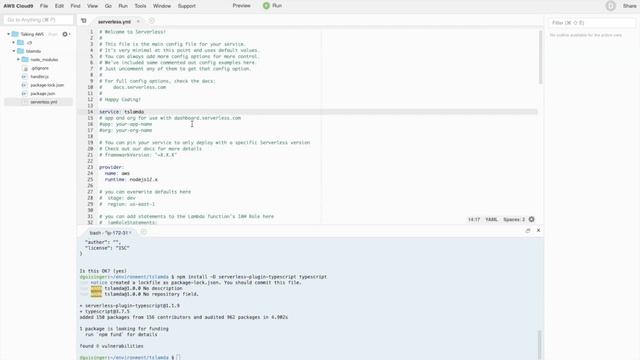Click the Preview button in toolbar

(241, 6)
